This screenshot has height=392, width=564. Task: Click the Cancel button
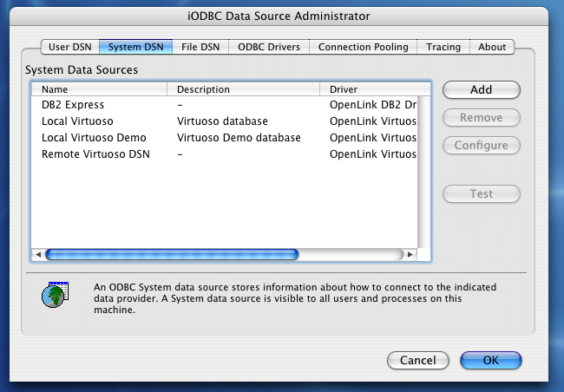click(x=418, y=361)
